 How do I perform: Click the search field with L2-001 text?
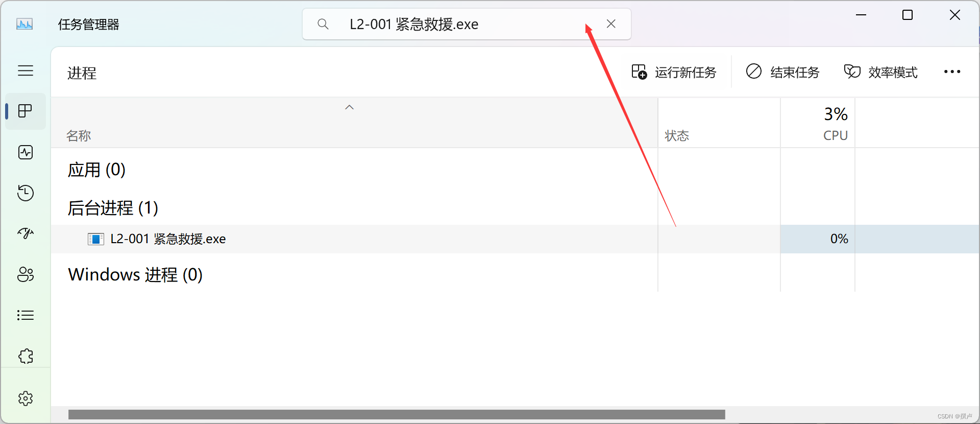pos(467,24)
